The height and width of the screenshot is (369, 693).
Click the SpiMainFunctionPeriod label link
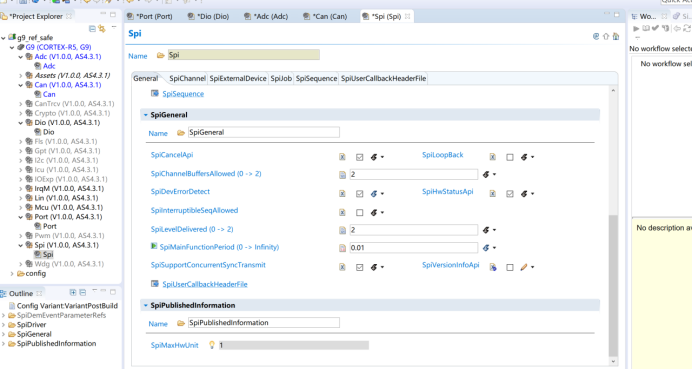point(219,247)
